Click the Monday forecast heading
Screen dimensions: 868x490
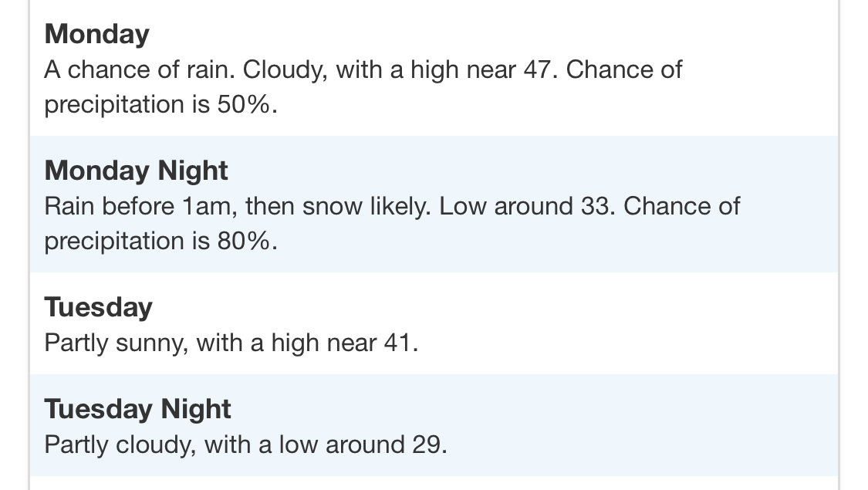97,34
